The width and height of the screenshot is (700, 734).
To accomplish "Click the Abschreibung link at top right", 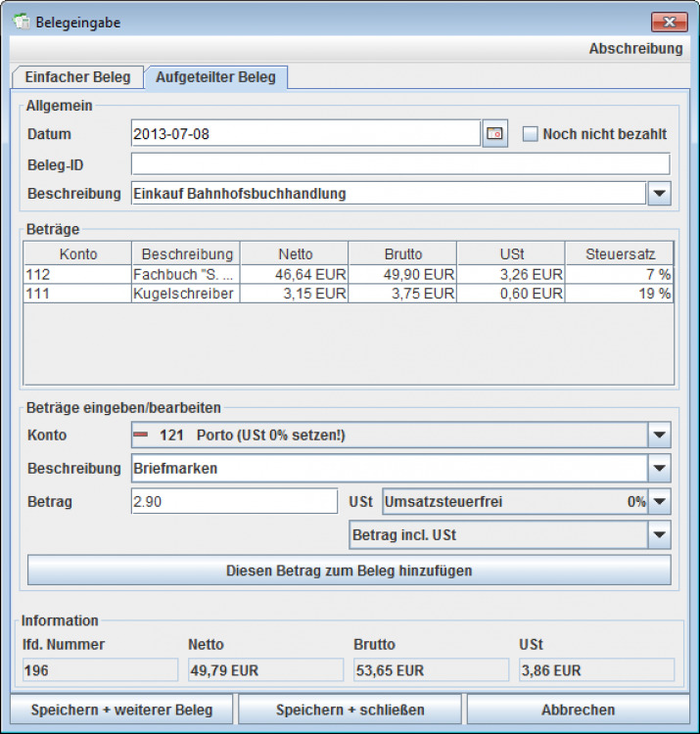I will click(635, 48).
